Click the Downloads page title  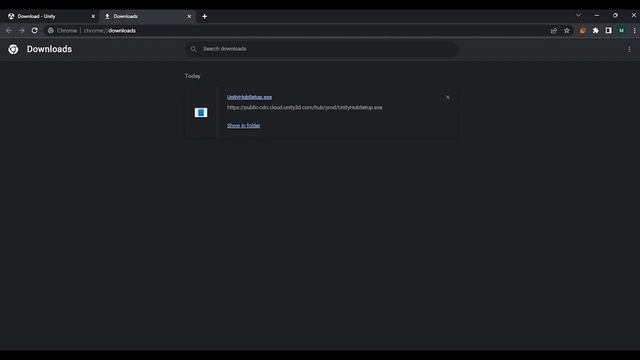coord(49,49)
